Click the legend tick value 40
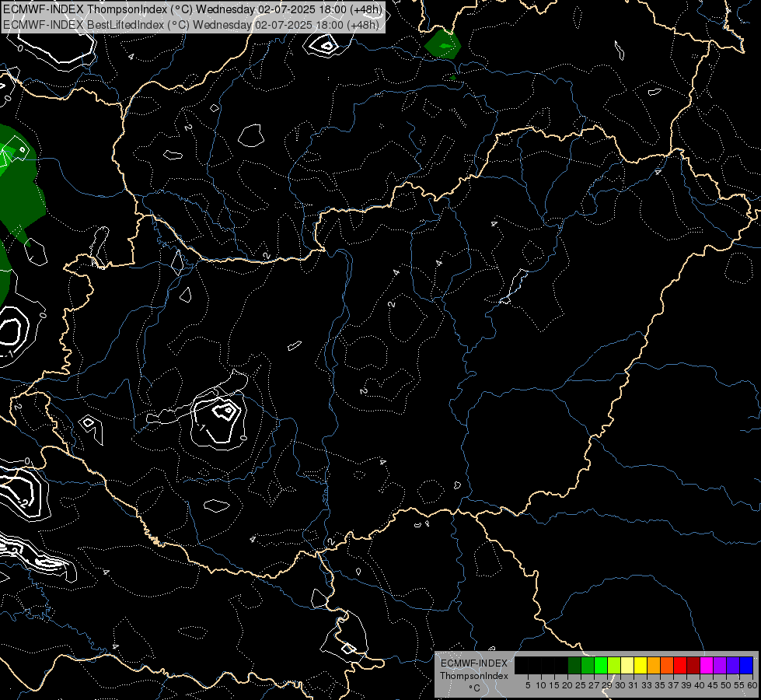The image size is (761, 700). [700, 685]
